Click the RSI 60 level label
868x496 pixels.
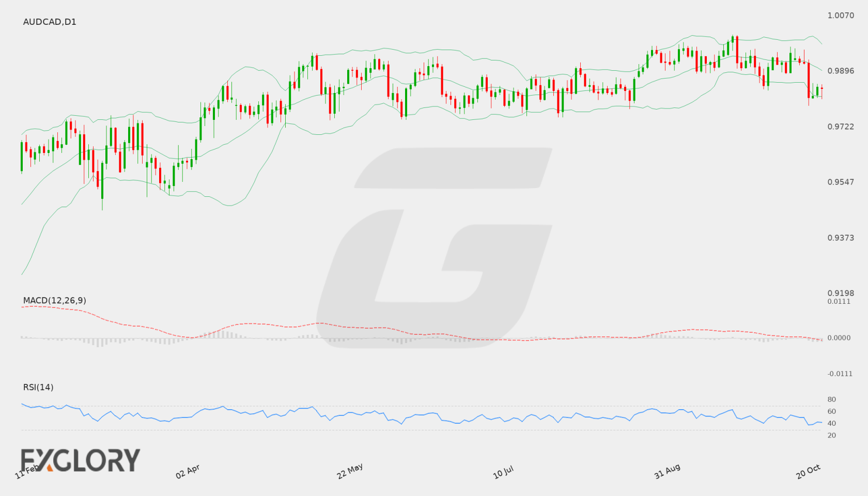coord(832,411)
